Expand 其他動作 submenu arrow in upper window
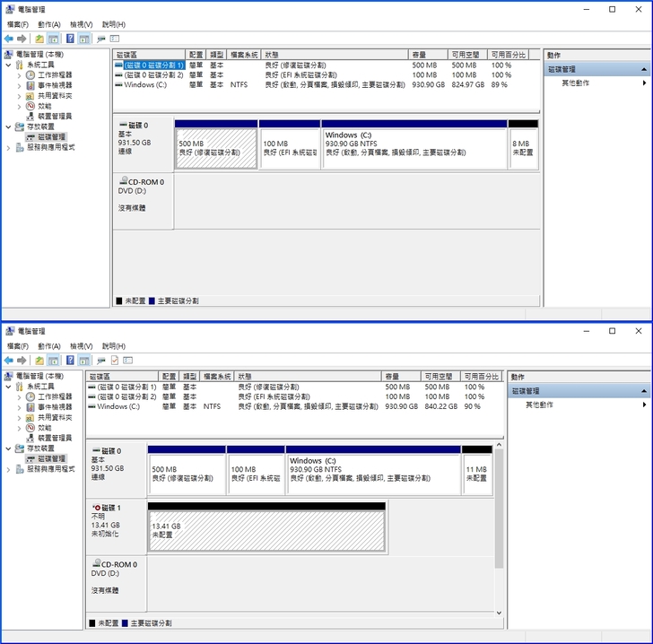This screenshot has height=644, width=653. tap(644, 83)
